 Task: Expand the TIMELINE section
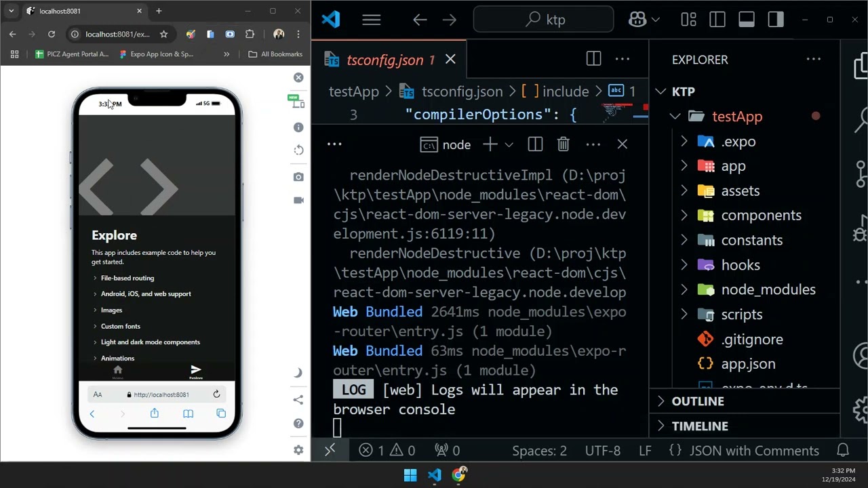pos(745,426)
